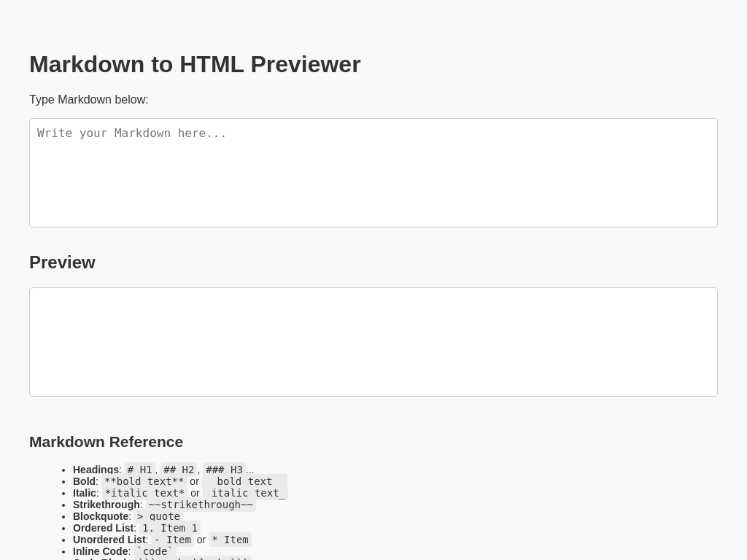The height and width of the screenshot is (560, 747).
Task: Select the '- Item' Unordered List snippet
Action: click(171, 540)
